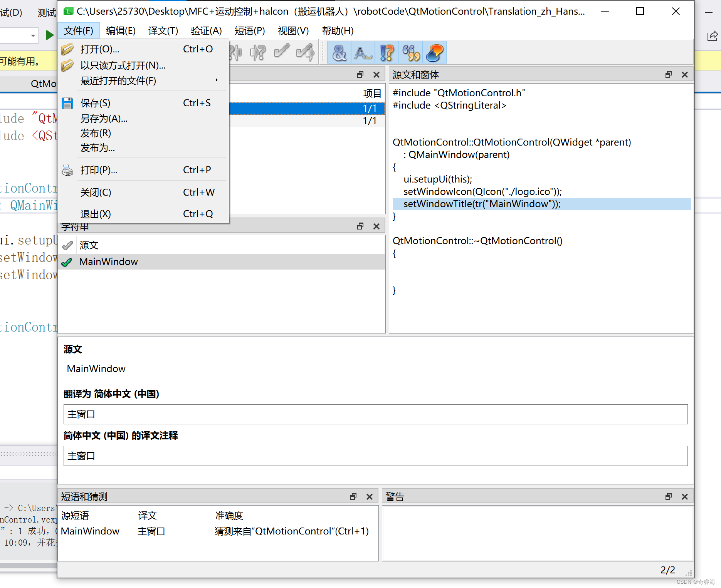Toggle ending punctuation validation check
The image size is (721, 588).
tap(387, 52)
